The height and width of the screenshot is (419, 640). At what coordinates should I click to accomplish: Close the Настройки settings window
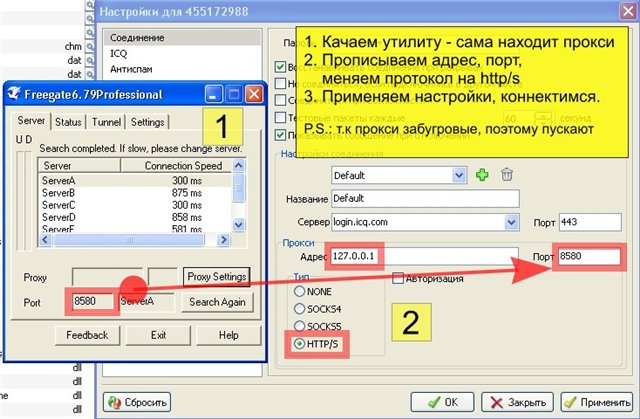[x=628, y=11]
